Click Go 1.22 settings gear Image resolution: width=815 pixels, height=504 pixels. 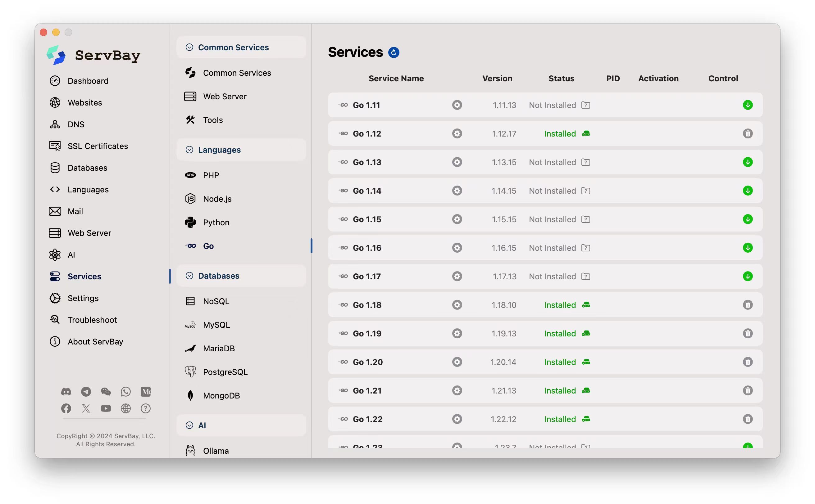(x=457, y=419)
